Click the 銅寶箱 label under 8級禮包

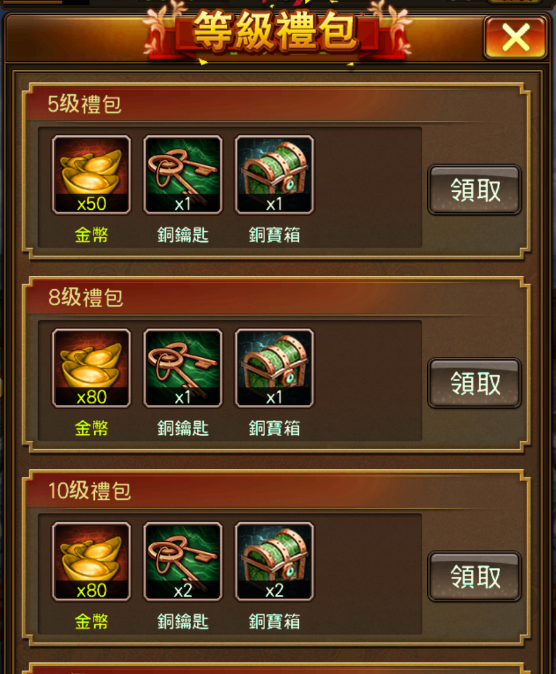(274, 428)
